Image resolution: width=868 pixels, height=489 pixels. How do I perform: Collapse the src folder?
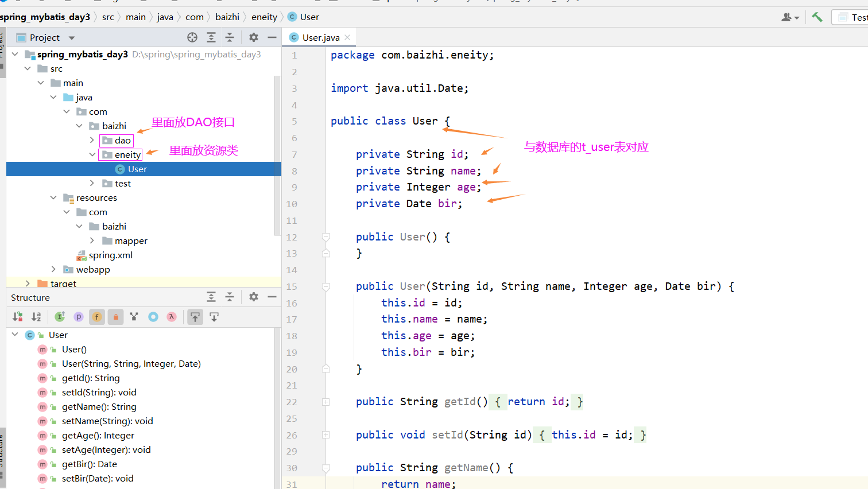[28, 68]
